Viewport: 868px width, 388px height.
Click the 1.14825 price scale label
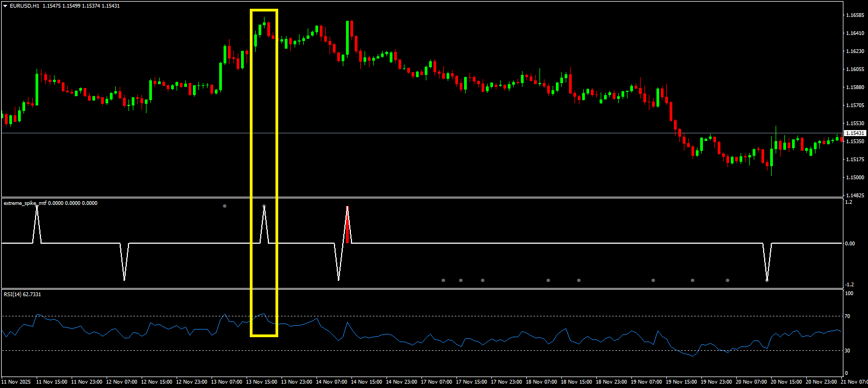click(x=855, y=196)
